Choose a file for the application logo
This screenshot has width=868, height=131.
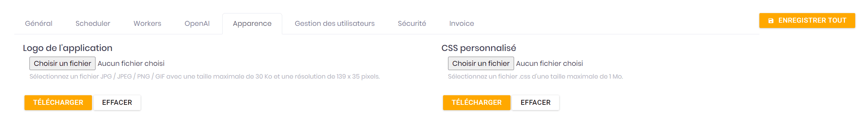62,63
